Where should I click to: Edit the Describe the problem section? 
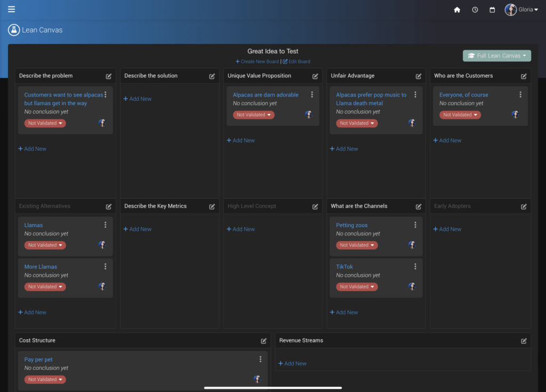point(109,76)
